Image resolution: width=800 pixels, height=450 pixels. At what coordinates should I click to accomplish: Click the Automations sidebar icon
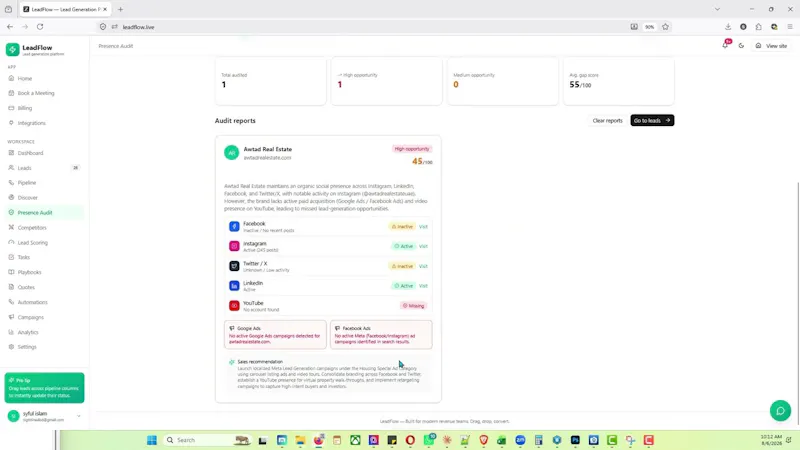[11, 302]
